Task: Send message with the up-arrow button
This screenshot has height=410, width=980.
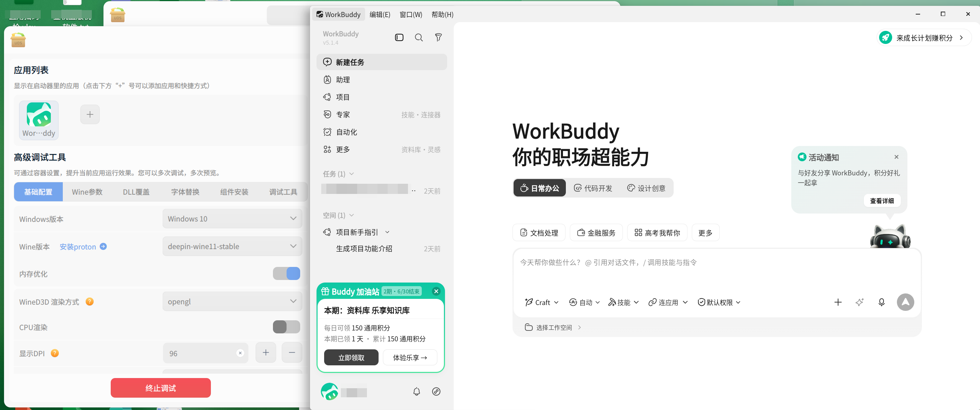Action: coord(905,302)
